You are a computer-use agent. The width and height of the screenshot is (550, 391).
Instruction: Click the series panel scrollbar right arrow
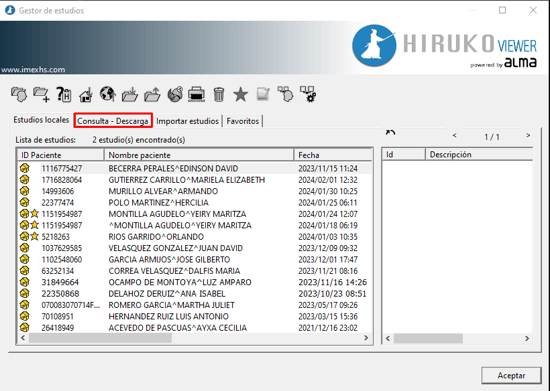(527, 338)
